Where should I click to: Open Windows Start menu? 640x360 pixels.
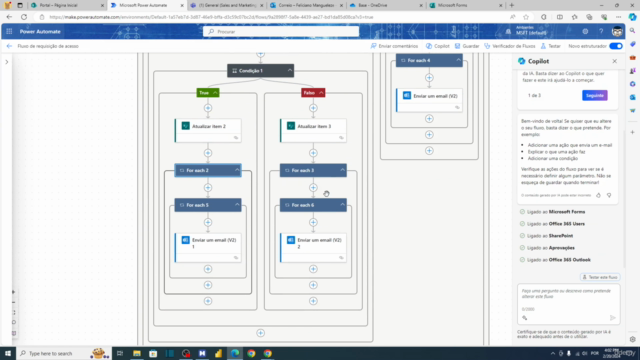[x=8, y=353]
